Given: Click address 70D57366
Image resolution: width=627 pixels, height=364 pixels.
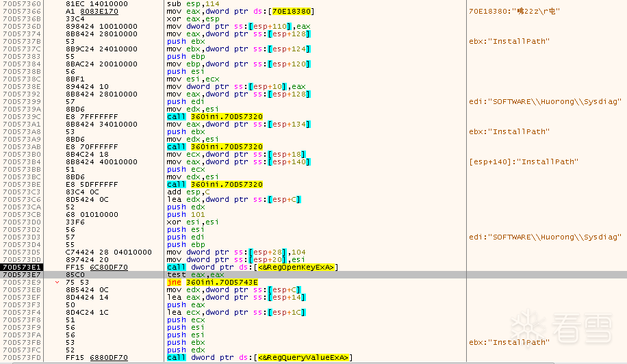Looking at the screenshot, I should click(x=22, y=12).
